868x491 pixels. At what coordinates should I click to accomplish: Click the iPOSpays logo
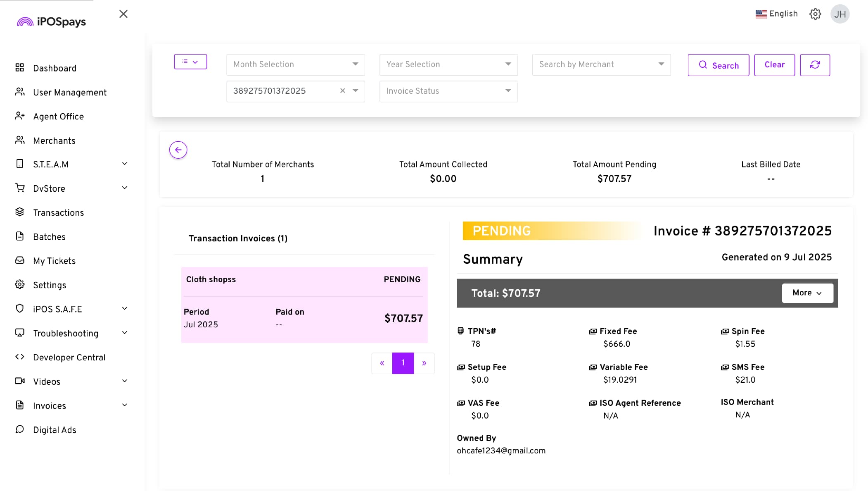(x=52, y=21)
